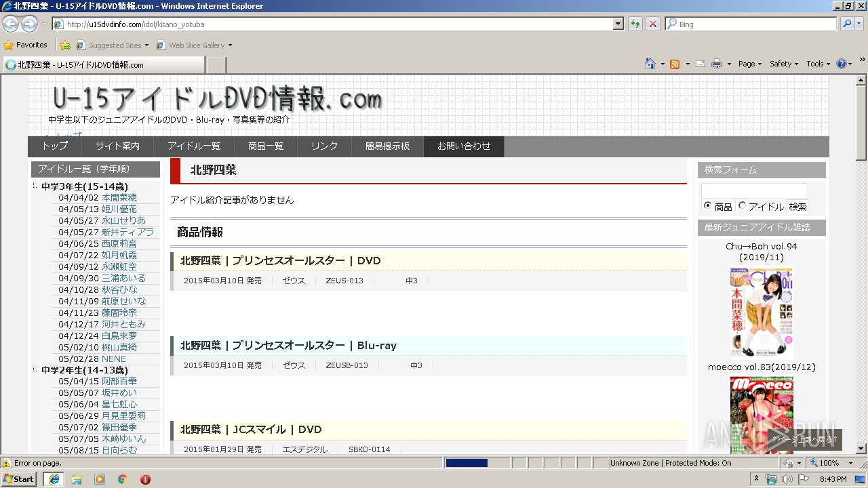The width and height of the screenshot is (868, 488).
Task: Open the recent pages dropdown arrow
Action: pyautogui.click(x=44, y=24)
